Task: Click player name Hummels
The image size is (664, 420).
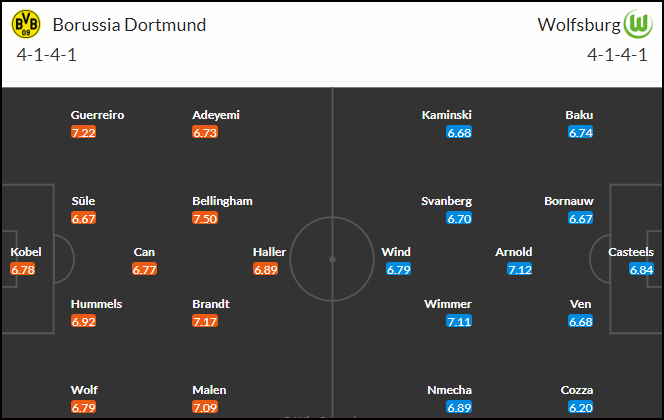Action: [97, 304]
